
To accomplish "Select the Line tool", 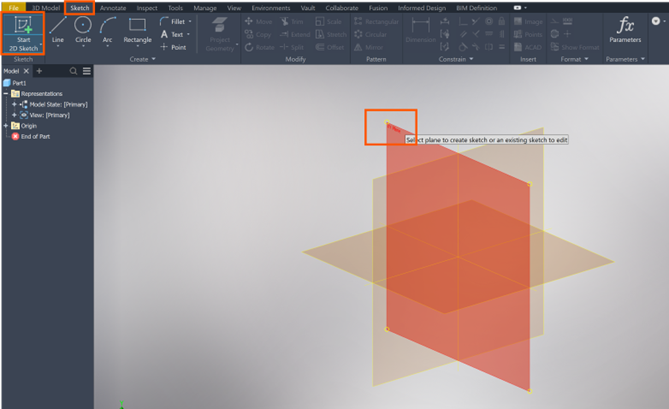I will pyautogui.click(x=59, y=30).
